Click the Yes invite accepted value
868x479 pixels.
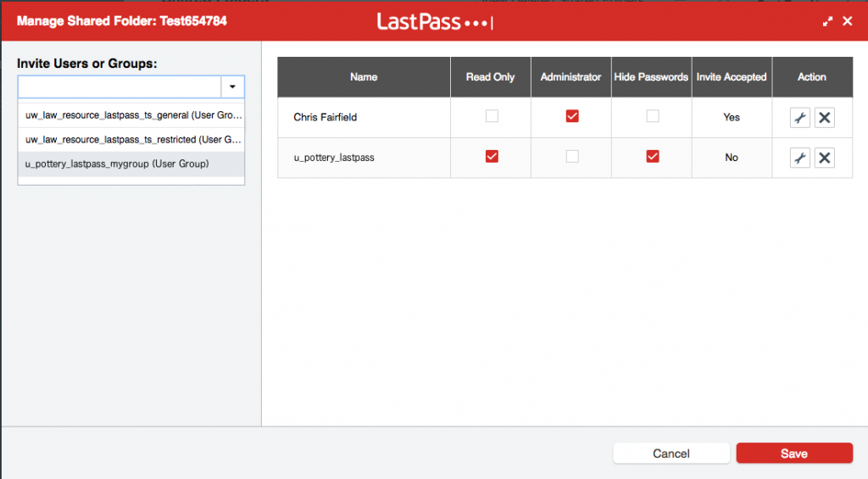732,117
